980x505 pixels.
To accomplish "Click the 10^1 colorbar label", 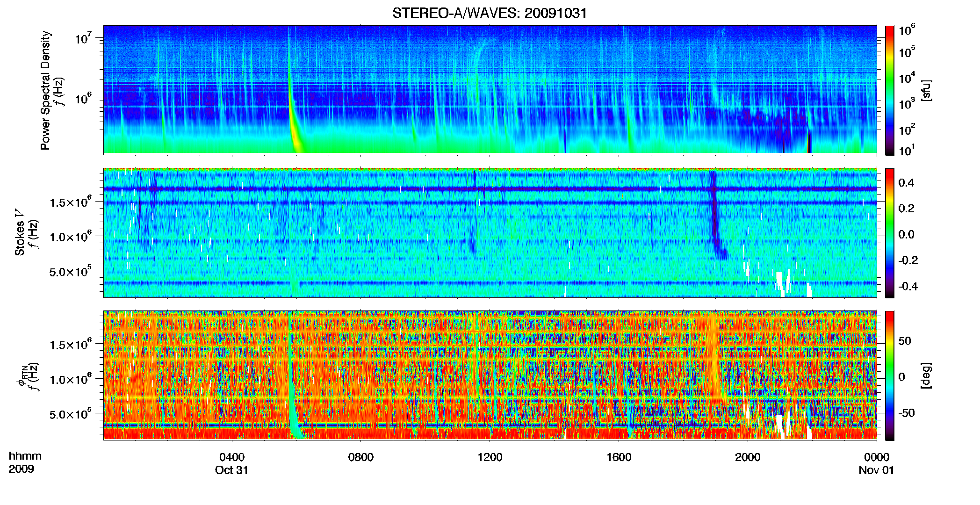I will (907, 150).
